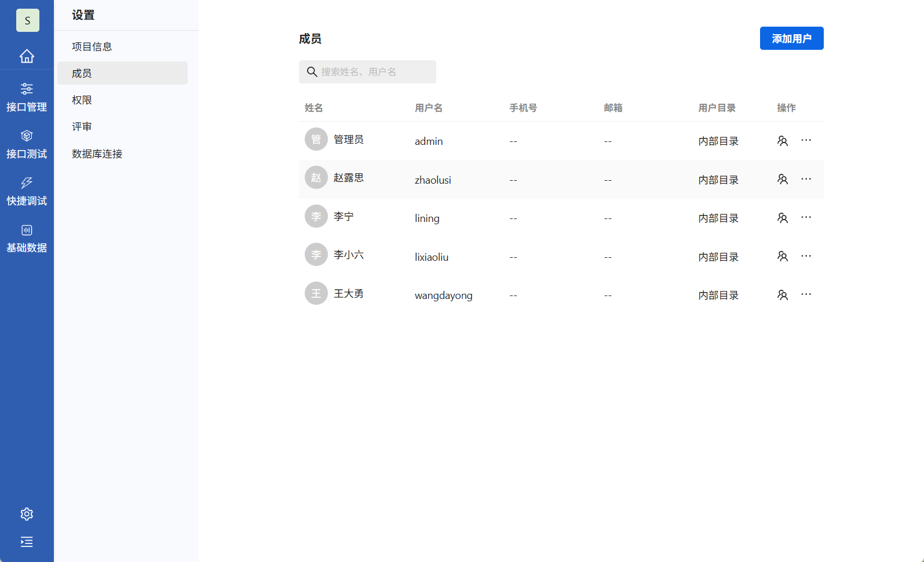
Task: Click username lixiaoliu
Action: point(432,257)
